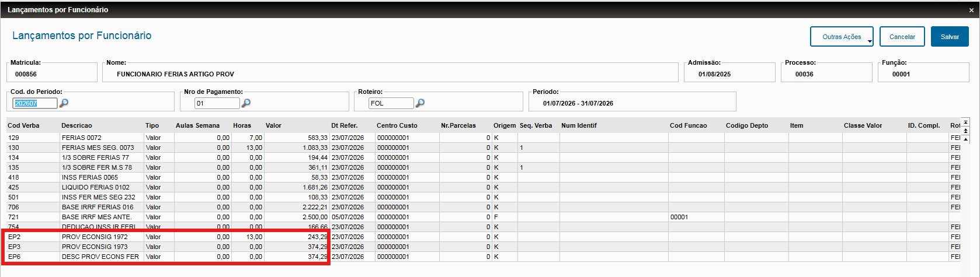Click Valor cell 243,29
This screenshot has width=980, height=277.
click(x=297, y=237)
